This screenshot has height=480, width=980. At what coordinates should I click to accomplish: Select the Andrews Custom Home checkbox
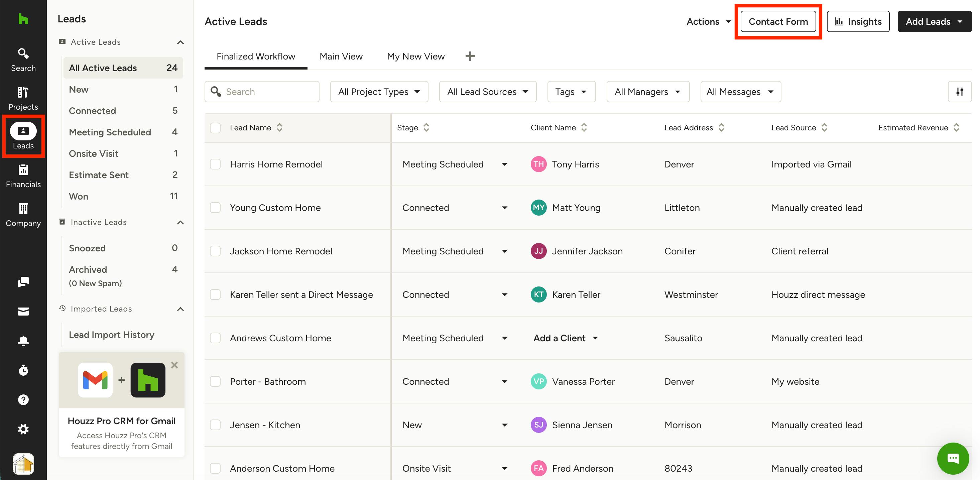pos(215,338)
